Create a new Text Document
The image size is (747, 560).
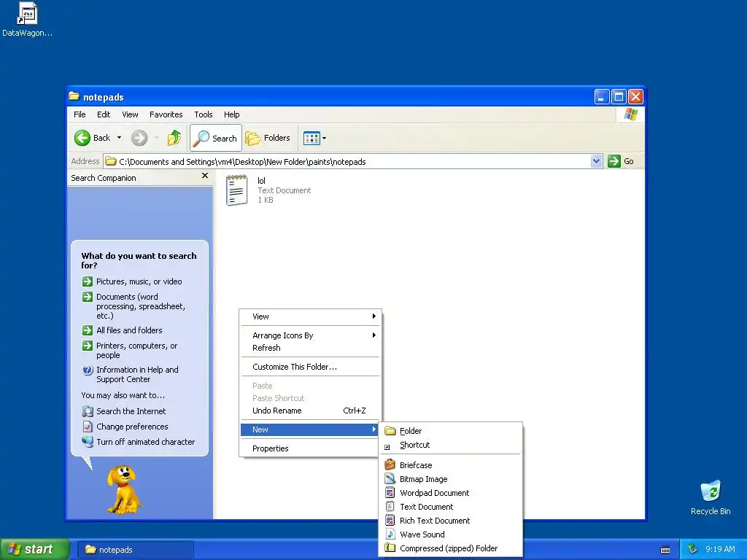[451, 507]
